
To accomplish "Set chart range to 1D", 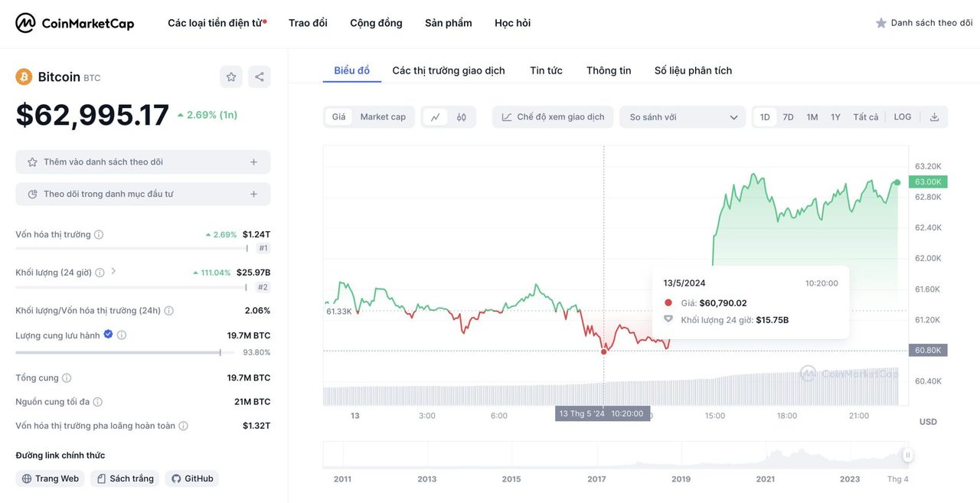I will [765, 117].
